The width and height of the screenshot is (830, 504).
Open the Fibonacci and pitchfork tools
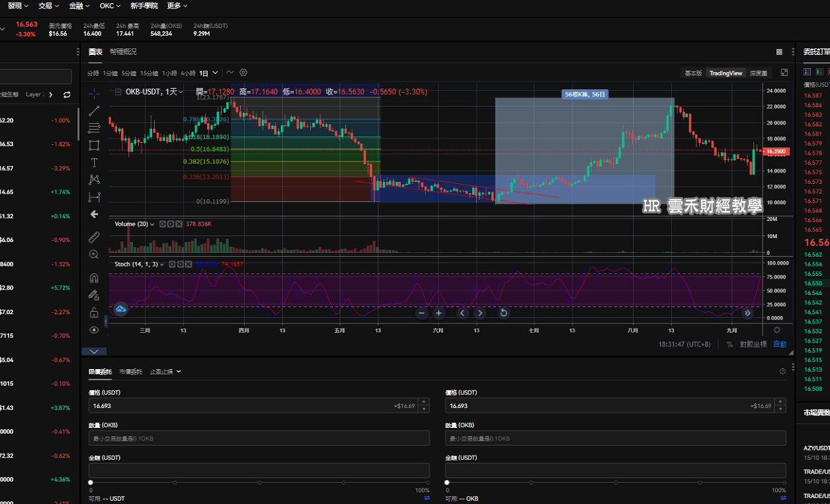click(x=94, y=128)
